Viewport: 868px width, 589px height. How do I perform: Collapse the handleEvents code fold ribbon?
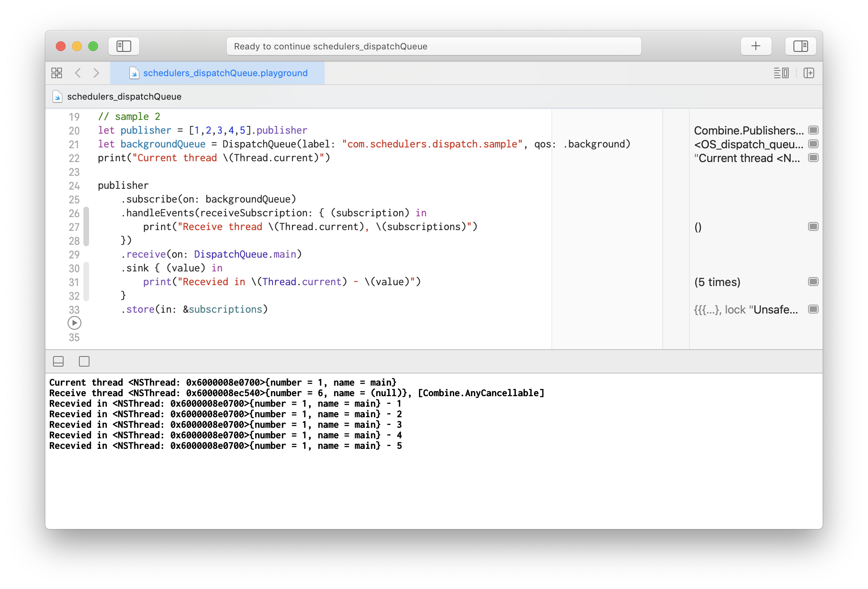click(x=86, y=226)
